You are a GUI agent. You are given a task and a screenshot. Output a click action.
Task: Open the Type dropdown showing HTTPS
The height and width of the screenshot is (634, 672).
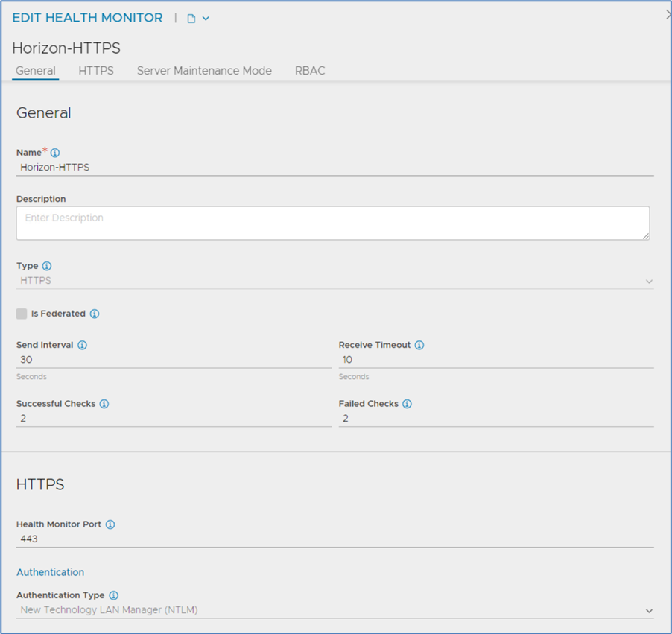pyautogui.click(x=335, y=281)
